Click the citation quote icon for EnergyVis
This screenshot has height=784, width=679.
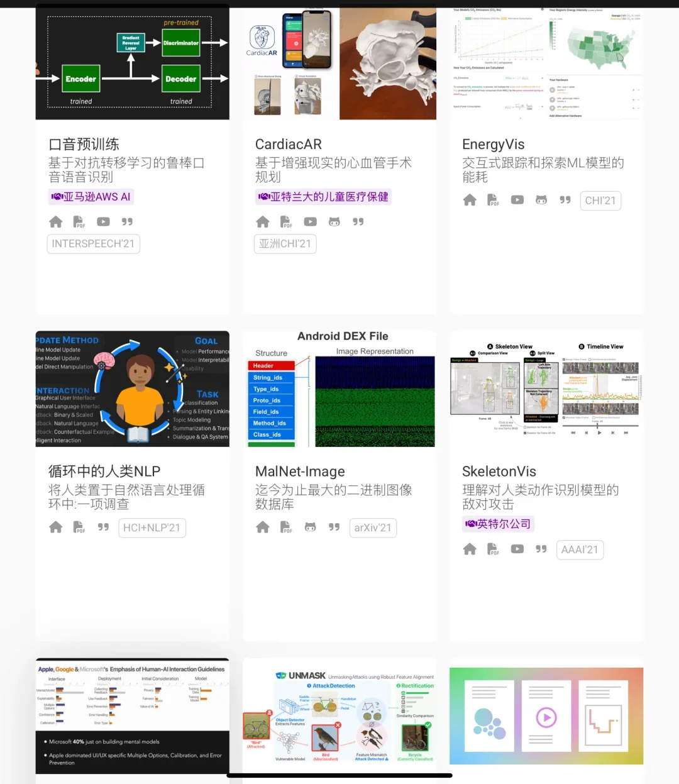coord(565,200)
